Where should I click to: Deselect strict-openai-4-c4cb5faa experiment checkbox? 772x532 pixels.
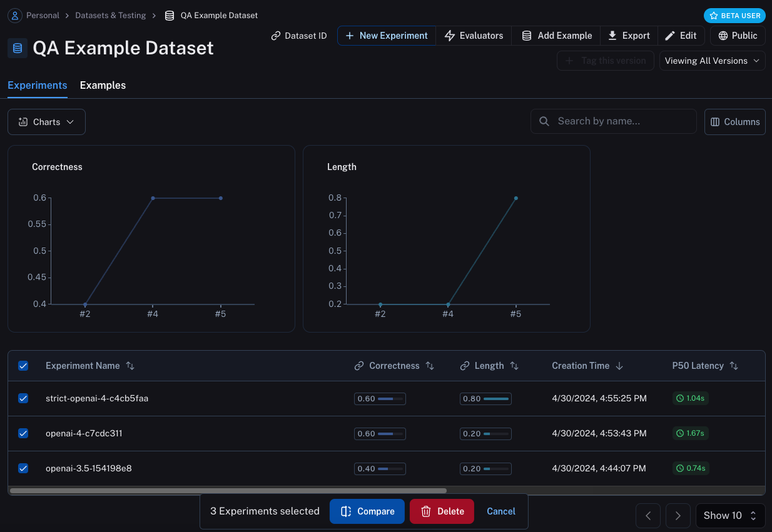pos(23,398)
